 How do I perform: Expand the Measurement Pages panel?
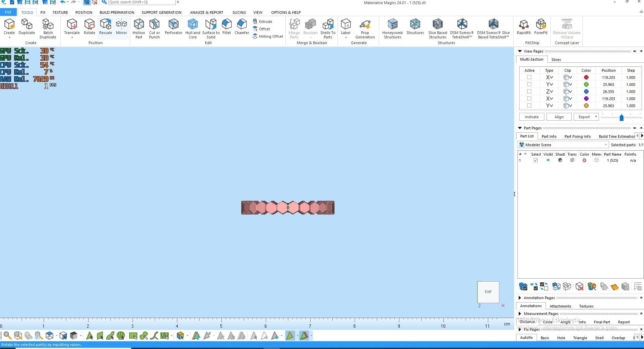click(520, 314)
